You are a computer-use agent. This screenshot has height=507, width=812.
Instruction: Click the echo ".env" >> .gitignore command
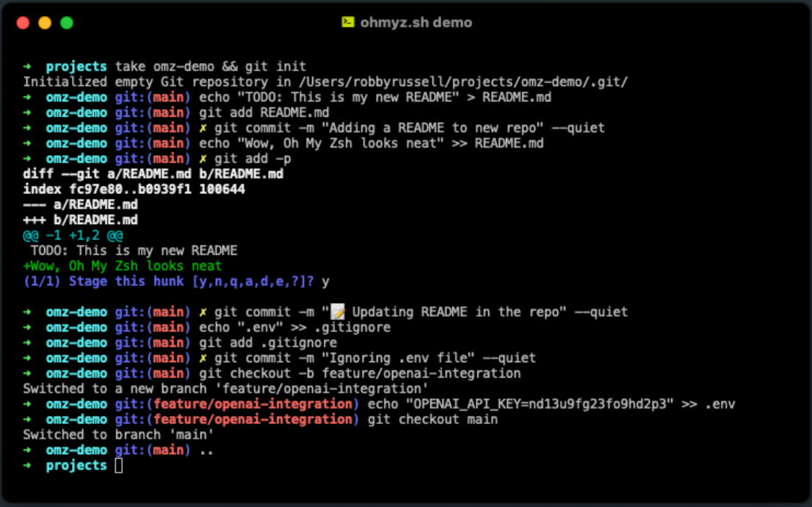click(x=294, y=328)
